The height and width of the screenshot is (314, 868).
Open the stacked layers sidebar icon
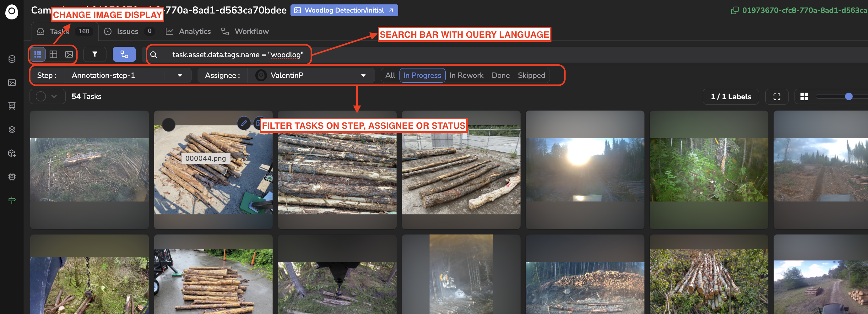coord(12,130)
